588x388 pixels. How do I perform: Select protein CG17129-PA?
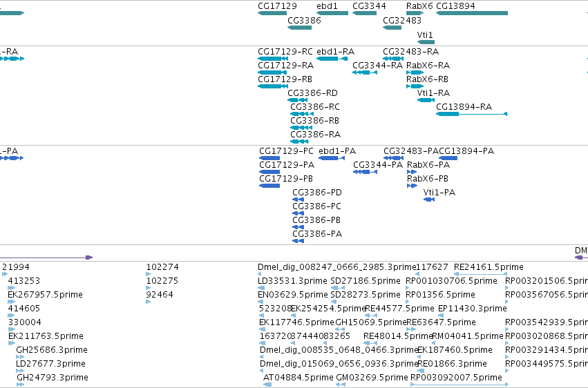[269, 172]
